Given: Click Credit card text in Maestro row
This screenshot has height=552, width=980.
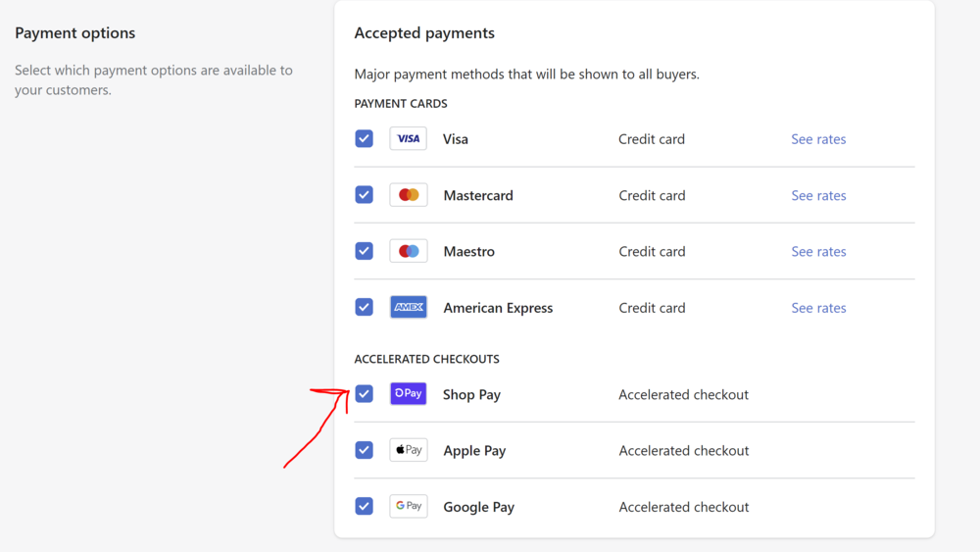Looking at the screenshot, I should 652,251.
